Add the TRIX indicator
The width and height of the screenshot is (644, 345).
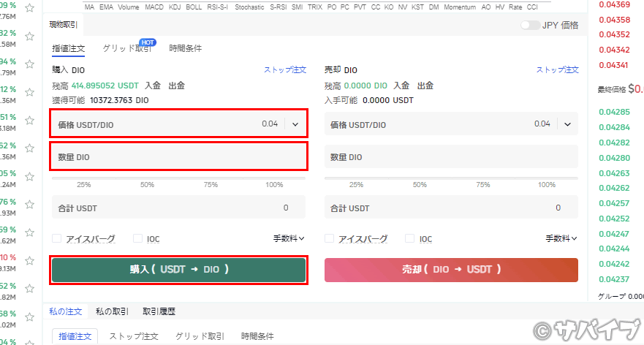[x=315, y=7]
